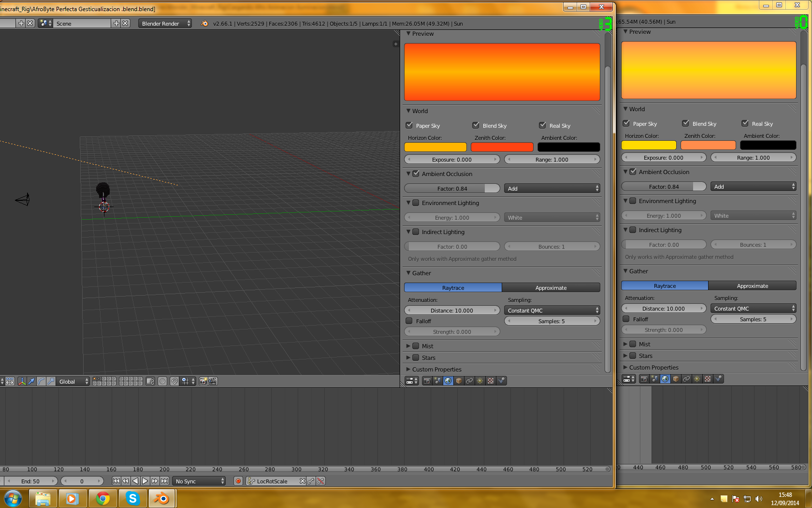
Task: Enable the Mist checkbox in left window
Action: (x=416, y=346)
